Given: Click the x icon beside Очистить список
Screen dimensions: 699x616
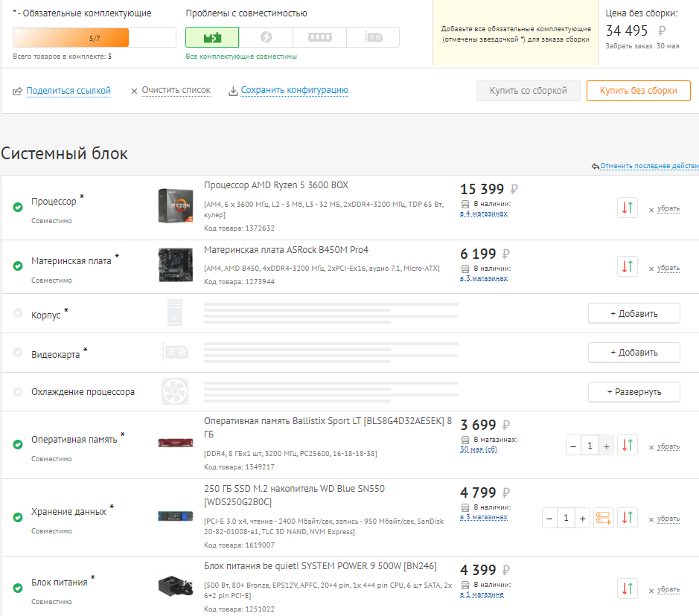Looking at the screenshot, I should click(x=134, y=90).
